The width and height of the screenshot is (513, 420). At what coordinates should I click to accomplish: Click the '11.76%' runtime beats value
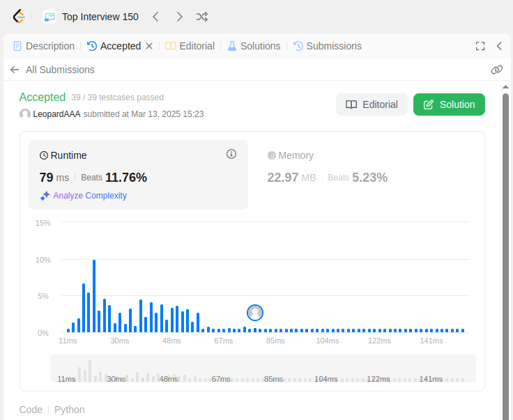coord(126,178)
